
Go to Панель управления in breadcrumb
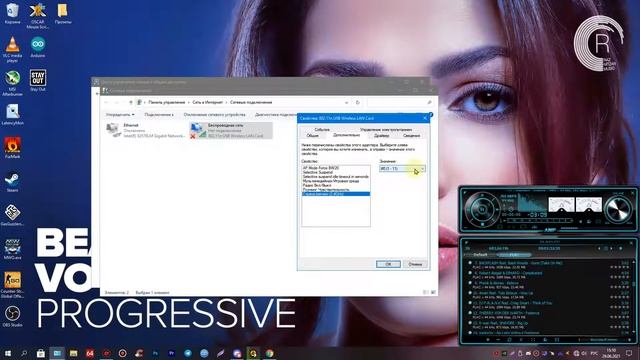tap(166, 102)
